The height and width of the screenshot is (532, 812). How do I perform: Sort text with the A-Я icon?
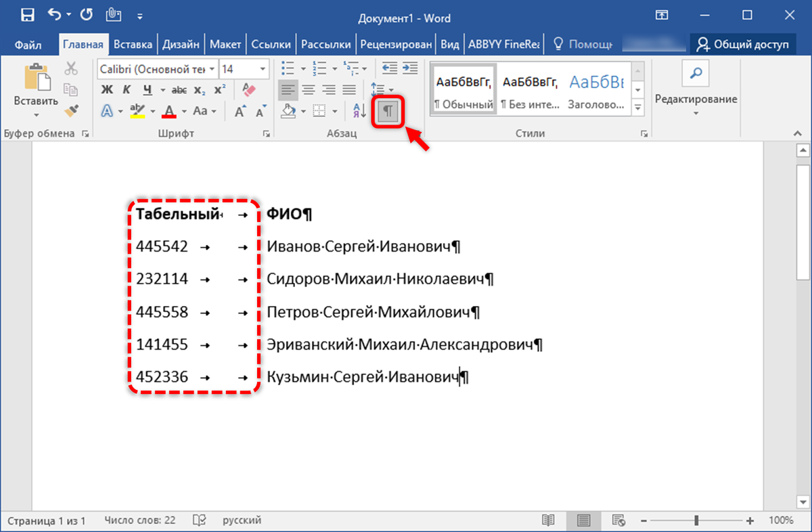point(358,111)
